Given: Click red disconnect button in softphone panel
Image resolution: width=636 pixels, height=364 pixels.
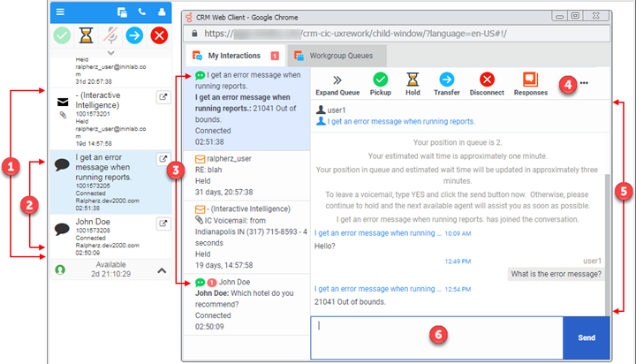Looking at the screenshot, I should click(x=160, y=36).
